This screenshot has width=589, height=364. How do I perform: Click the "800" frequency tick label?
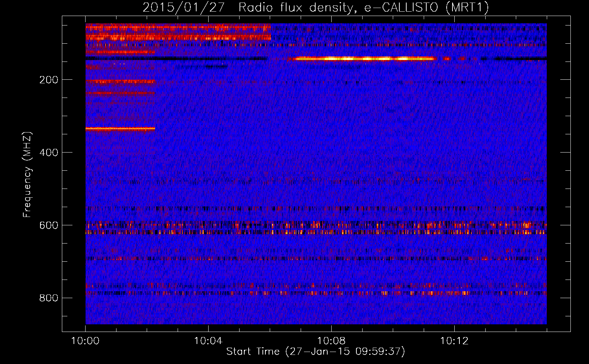coord(49,298)
